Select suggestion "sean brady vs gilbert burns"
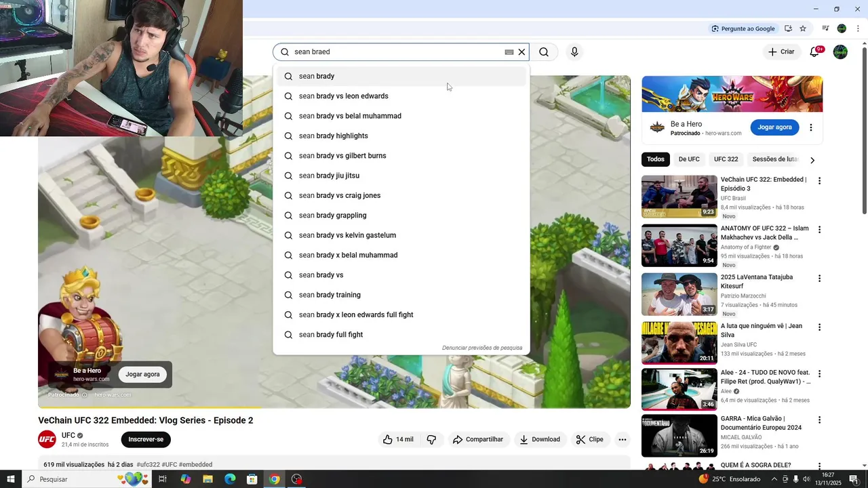 click(x=401, y=156)
